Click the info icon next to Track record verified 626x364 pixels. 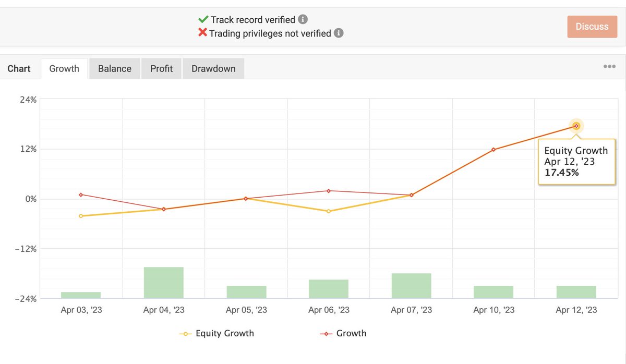pos(303,19)
